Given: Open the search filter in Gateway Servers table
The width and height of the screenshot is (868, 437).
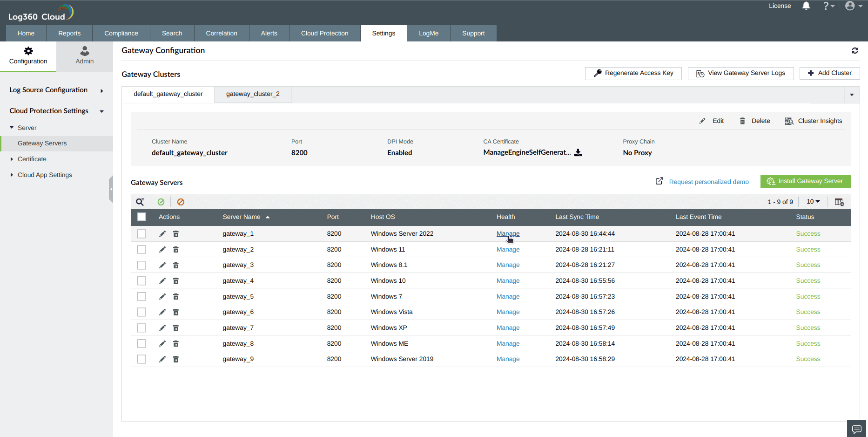Looking at the screenshot, I should (140, 202).
